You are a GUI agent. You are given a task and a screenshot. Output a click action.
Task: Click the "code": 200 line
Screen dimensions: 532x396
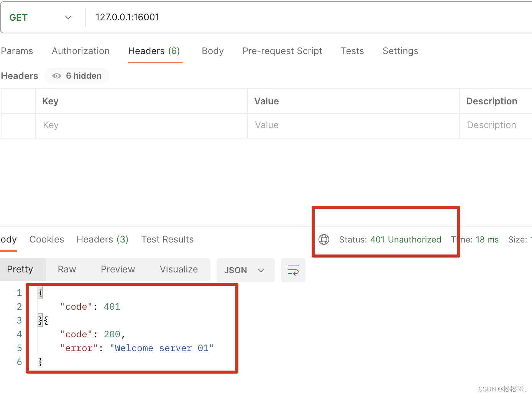pos(92,334)
